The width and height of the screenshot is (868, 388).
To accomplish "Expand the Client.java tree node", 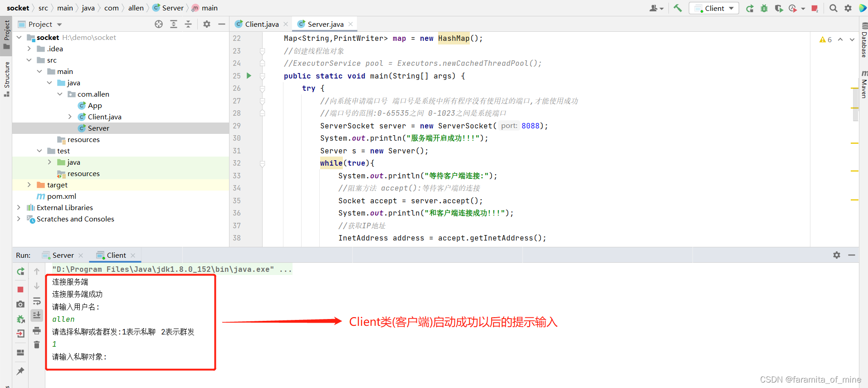I will (x=70, y=117).
